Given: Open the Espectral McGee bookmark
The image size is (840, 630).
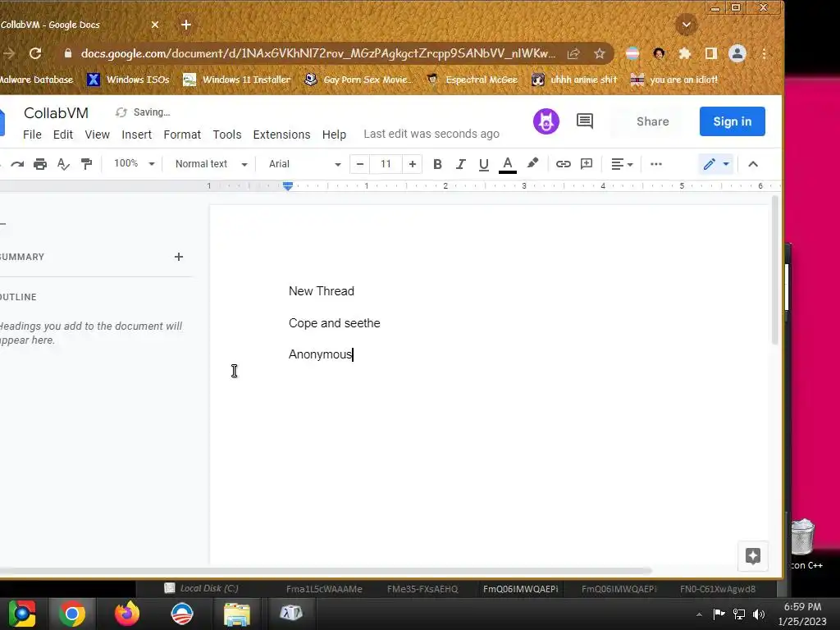Looking at the screenshot, I should [x=472, y=80].
